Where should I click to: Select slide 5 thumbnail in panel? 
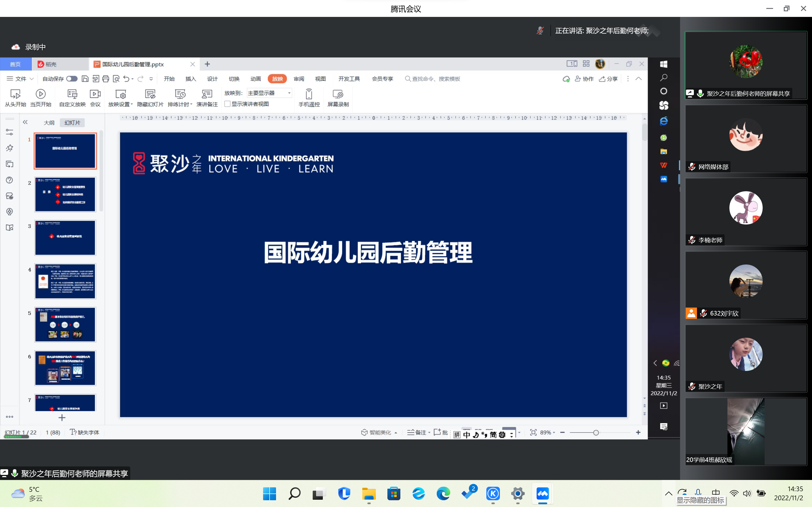pyautogui.click(x=65, y=324)
